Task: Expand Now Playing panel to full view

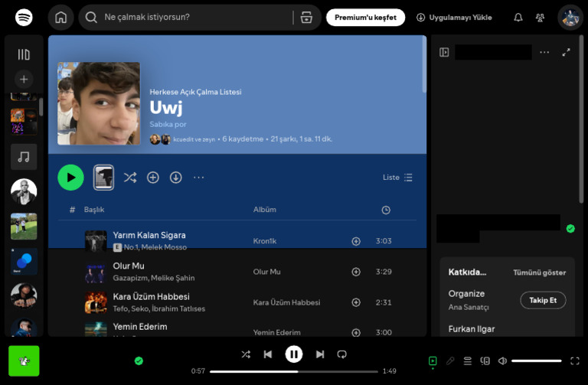Action: pyautogui.click(x=566, y=52)
